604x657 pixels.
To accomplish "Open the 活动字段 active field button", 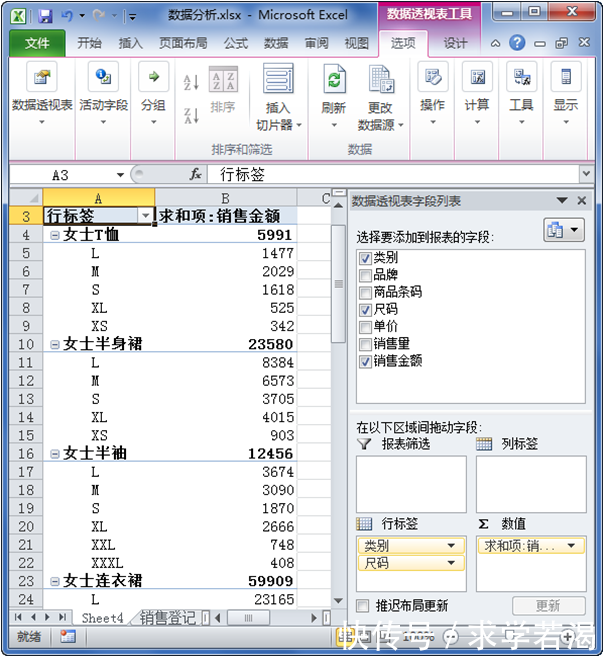I will (103, 94).
